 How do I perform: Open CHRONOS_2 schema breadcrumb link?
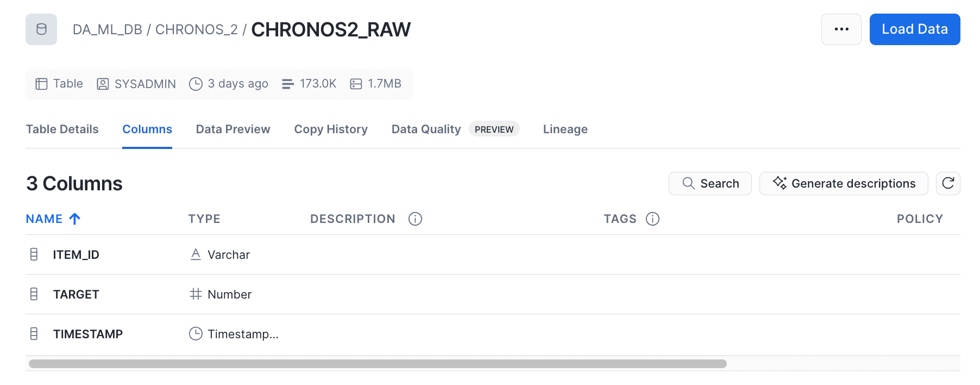197,29
